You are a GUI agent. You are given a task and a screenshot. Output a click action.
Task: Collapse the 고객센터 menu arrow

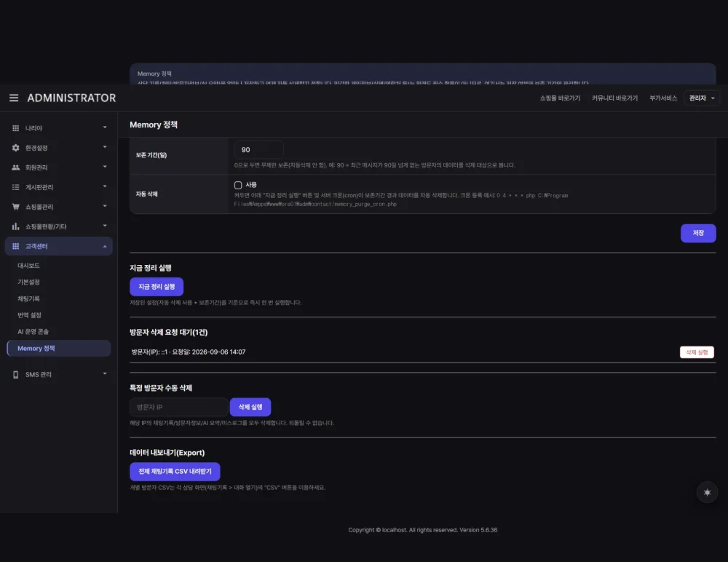[105, 247]
